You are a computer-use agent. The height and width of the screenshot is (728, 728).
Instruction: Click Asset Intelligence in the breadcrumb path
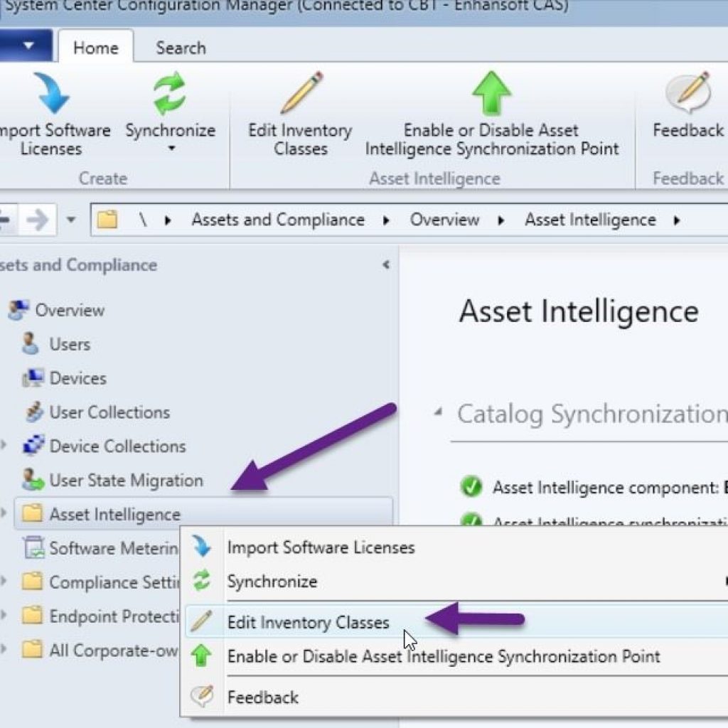590,220
